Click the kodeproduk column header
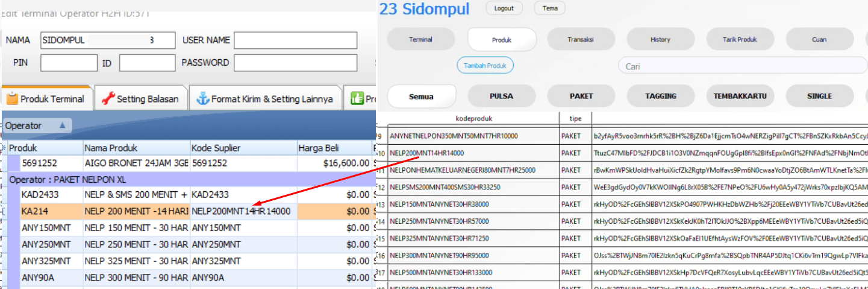Viewport: 868px width, 289px height. click(473, 119)
